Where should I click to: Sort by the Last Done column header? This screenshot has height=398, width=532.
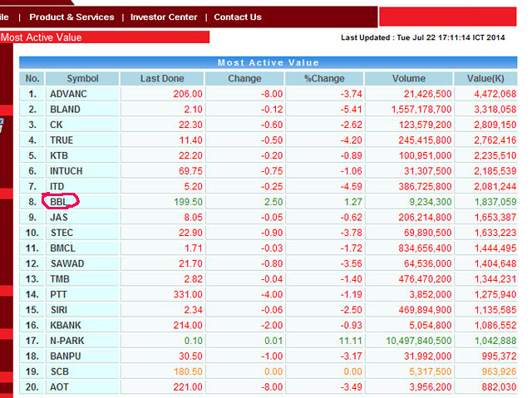point(161,79)
